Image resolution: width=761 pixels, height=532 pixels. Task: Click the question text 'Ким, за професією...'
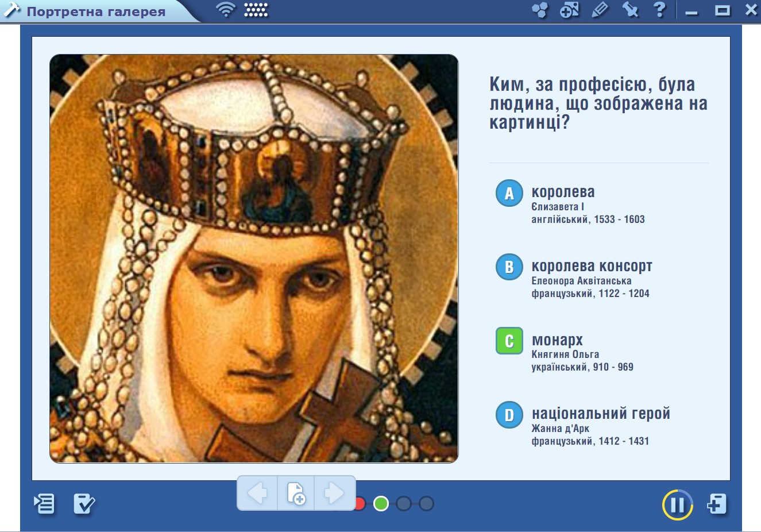point(598,103)
